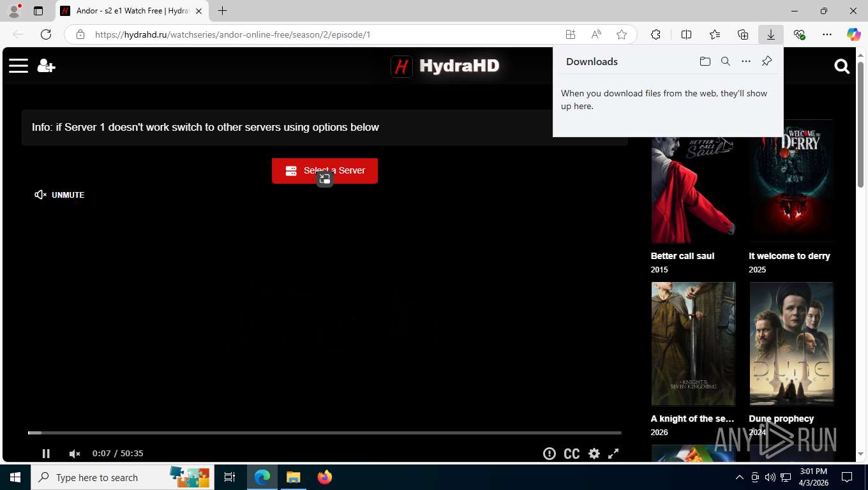Screen dimensions: 868x490
Task: Select the Andor s2 e1 tab
Action: 132,11
